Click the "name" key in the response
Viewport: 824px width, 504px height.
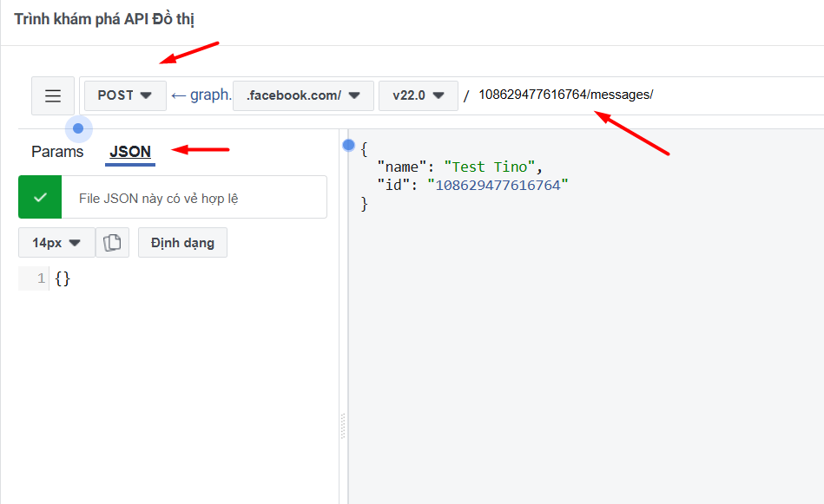401,167
